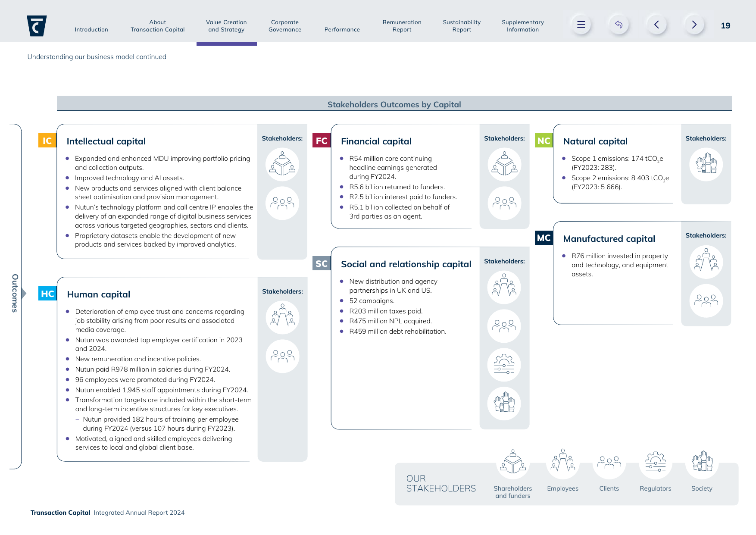Select Value Creation and Strategy tab
The image size is (756, 535).
226,26
